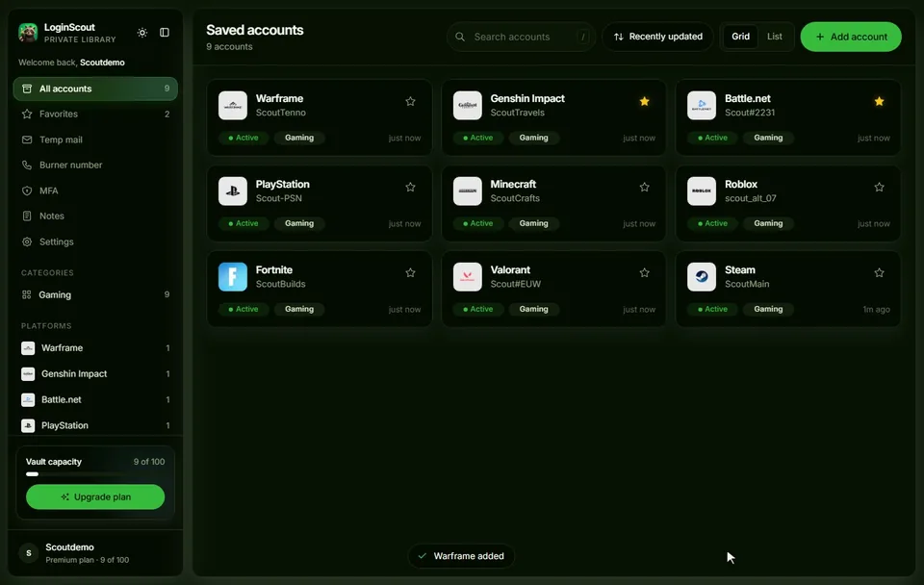Viewport: 924px width, 585px height.
Task: Favorite the Minecraft account star
Action: pyautogui.click(x=645, y=188)
